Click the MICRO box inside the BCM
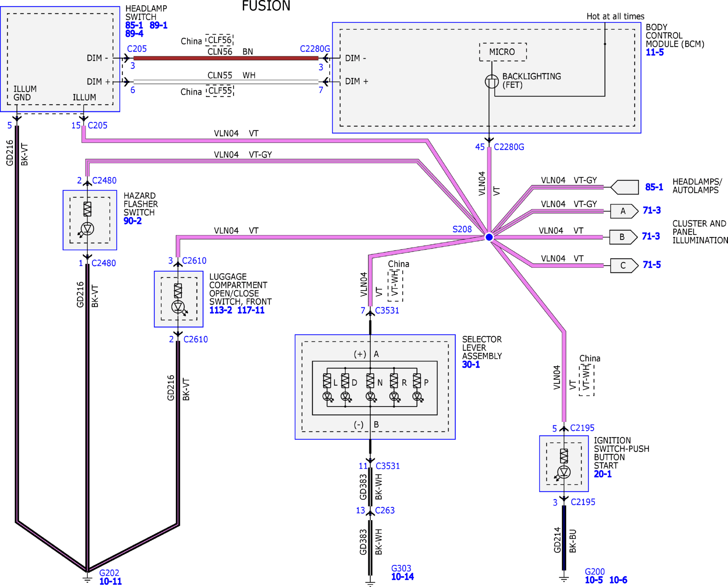The image size is (728, 587). coord(503,52)
